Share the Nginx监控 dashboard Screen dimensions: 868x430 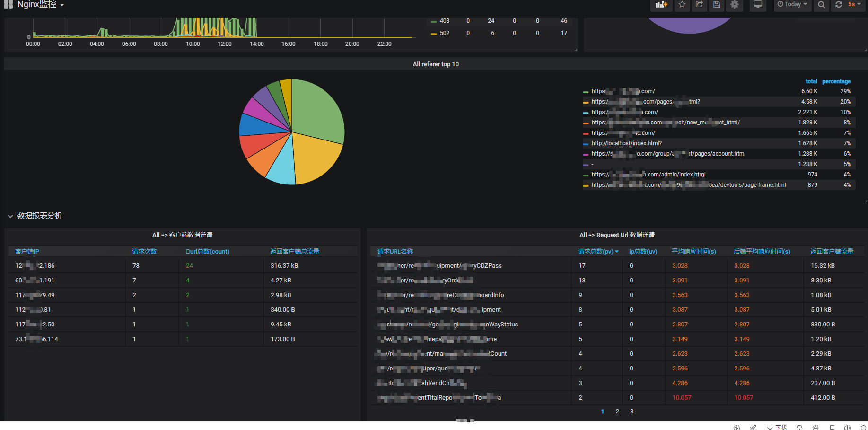[699, 5]
